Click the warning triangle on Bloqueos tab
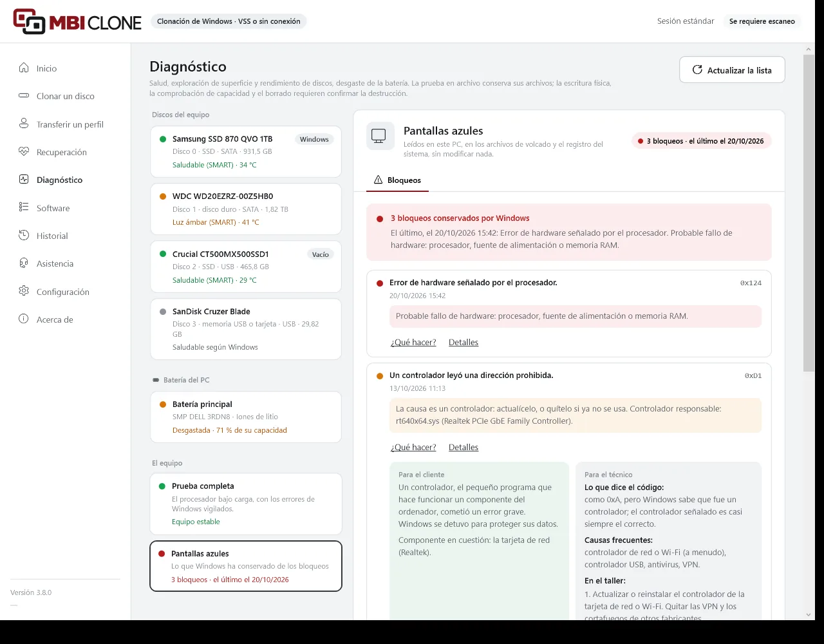Viewport: 824px width, 644px height. coord(378,180)
